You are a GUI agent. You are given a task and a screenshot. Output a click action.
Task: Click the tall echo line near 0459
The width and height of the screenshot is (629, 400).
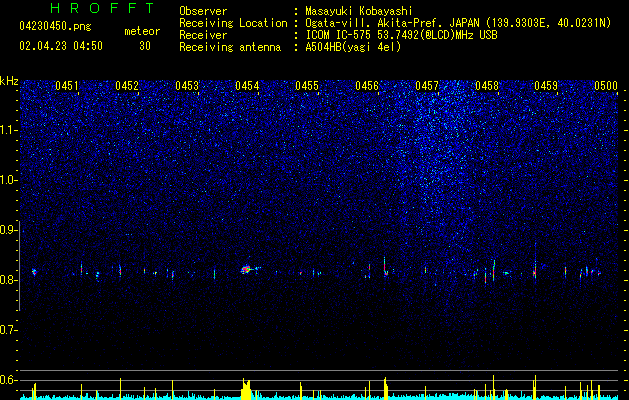pyautogui.click(x=535, y=261)
